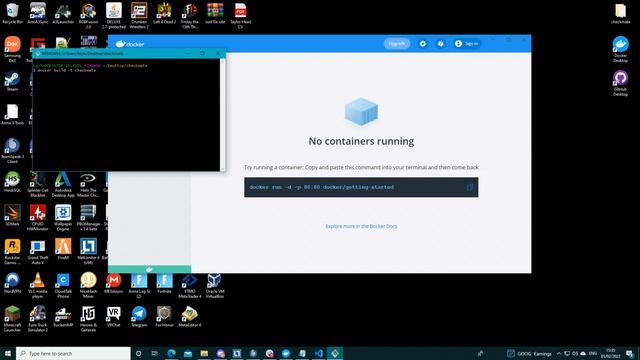Open Task View in taskbar
This screenshot has width=640, height=360.
(155, 353)
